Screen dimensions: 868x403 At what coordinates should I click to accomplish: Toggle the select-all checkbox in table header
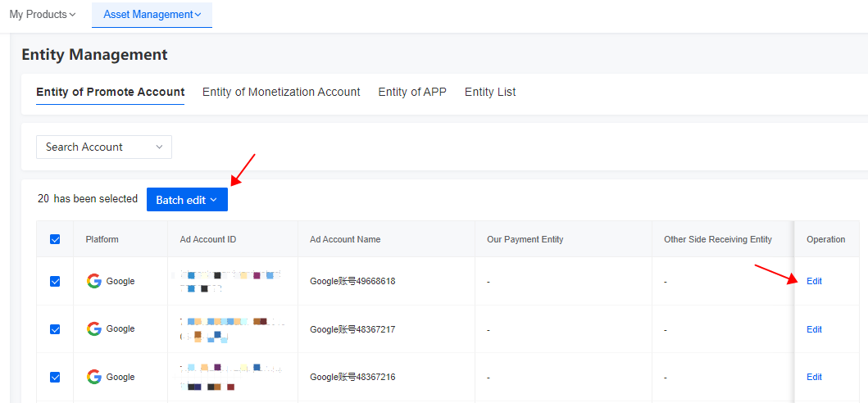tap(55, 239)
